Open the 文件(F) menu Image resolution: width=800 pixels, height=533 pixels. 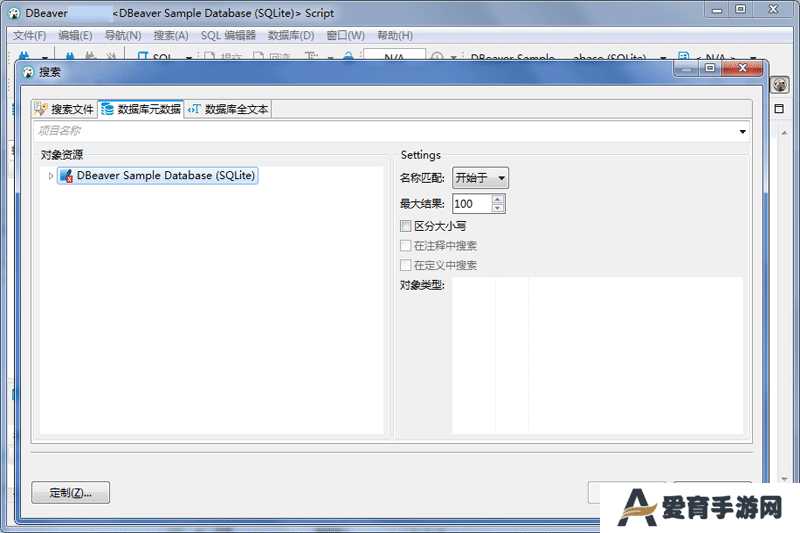(x=30, y=35)
